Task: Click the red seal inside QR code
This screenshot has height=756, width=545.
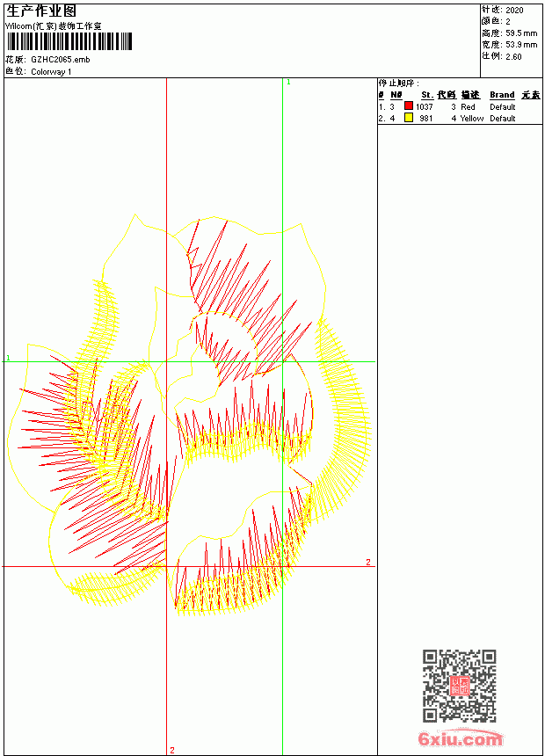Action: pos(460,686)
